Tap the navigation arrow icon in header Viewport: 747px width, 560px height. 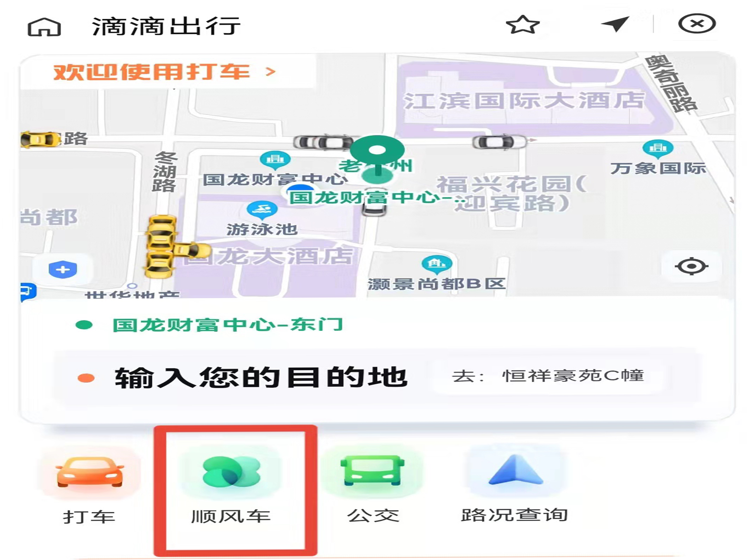pos(615,24)
